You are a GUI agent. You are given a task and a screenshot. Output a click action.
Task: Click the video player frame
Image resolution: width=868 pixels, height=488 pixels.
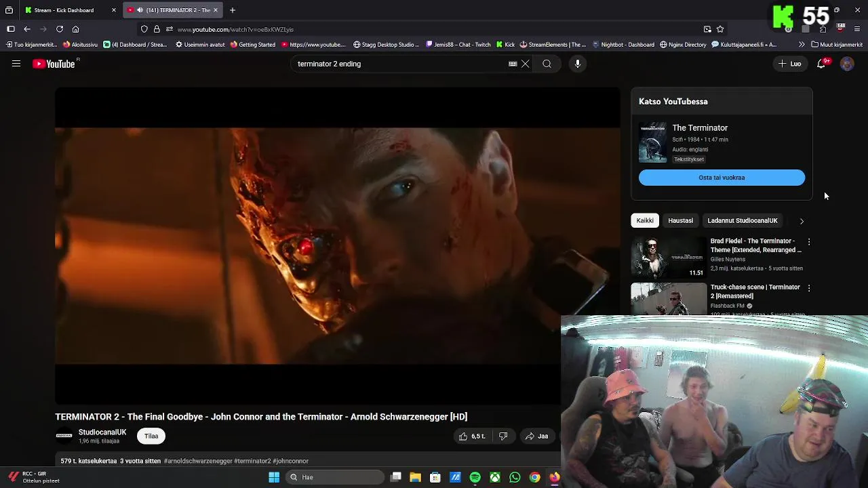click(338, 245)
